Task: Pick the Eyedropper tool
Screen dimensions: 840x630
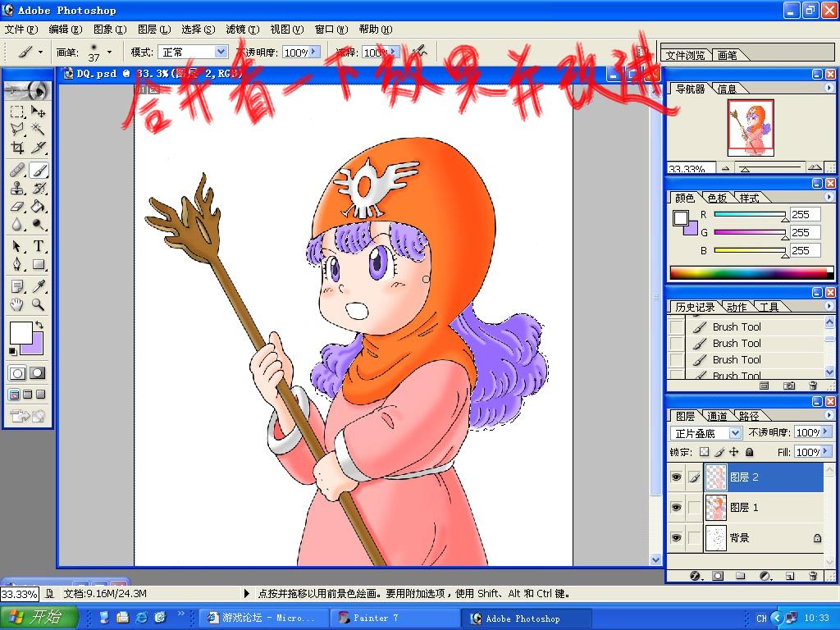Action: (38, 286)
